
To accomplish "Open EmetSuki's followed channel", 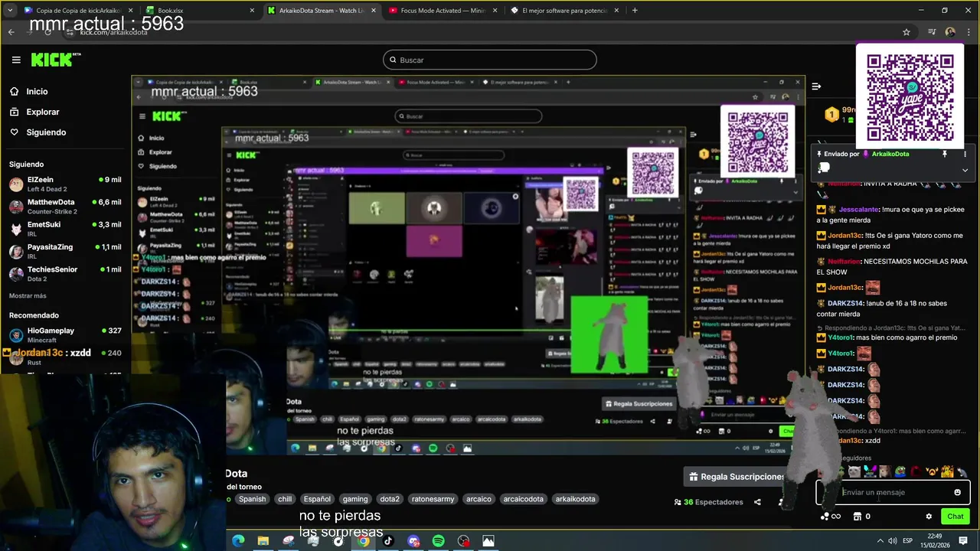I will 64,229.
